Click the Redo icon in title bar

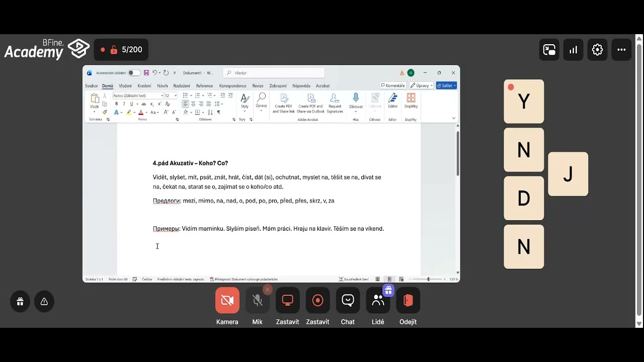(x=166, y=73)
